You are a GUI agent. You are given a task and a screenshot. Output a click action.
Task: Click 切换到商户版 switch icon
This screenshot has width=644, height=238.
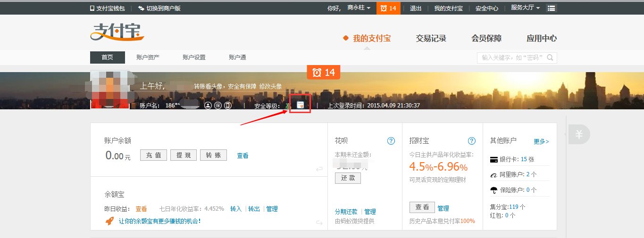(x=141, y=8)
